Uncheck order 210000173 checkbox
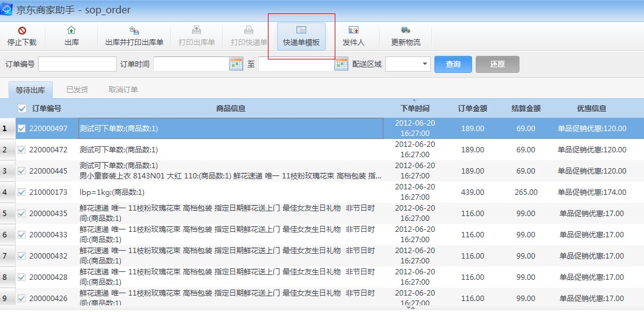Viewport: 644px width, 312px height. (22, 192)
